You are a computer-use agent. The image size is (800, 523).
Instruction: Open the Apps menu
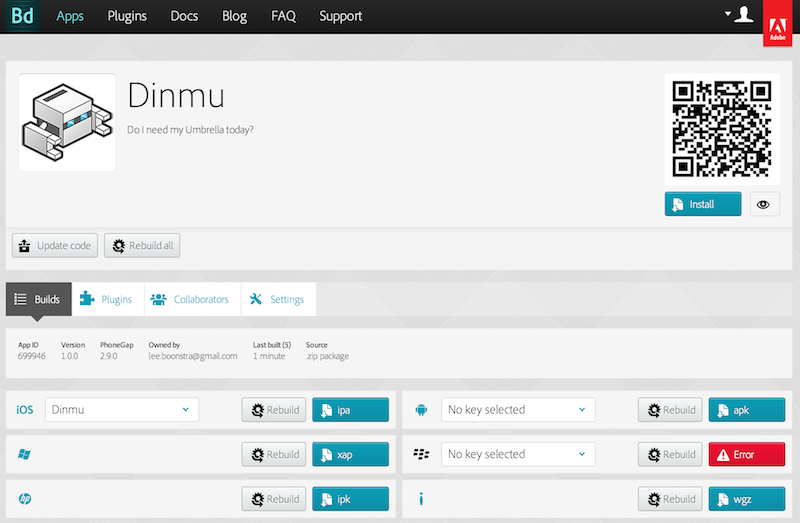pyautogui.click(x=70, y=16)
